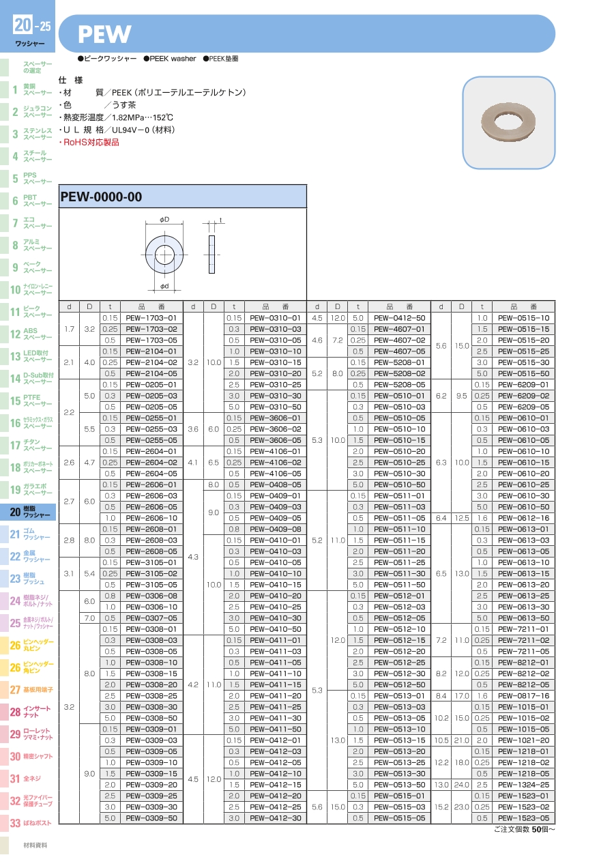This screenshot has width=614, height=868.
Task: Open the 樹脂ワッシャー section 20 tab
Action: point(28,512)
